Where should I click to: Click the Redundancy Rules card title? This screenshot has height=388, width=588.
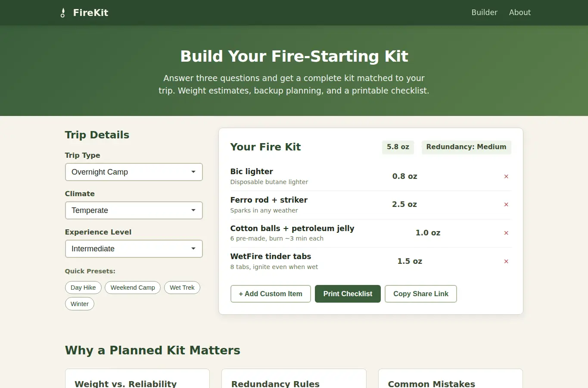(275, 384)
